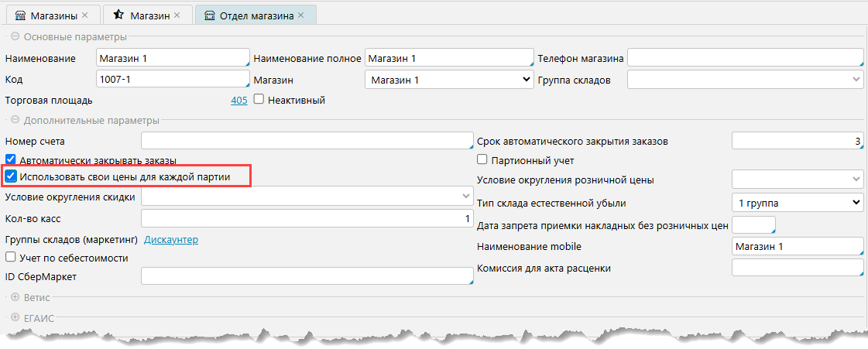Enable the Партионный учет checkbox
This screenshot has width=868, height=349.
pyautogui.click(x=482, y=160)
